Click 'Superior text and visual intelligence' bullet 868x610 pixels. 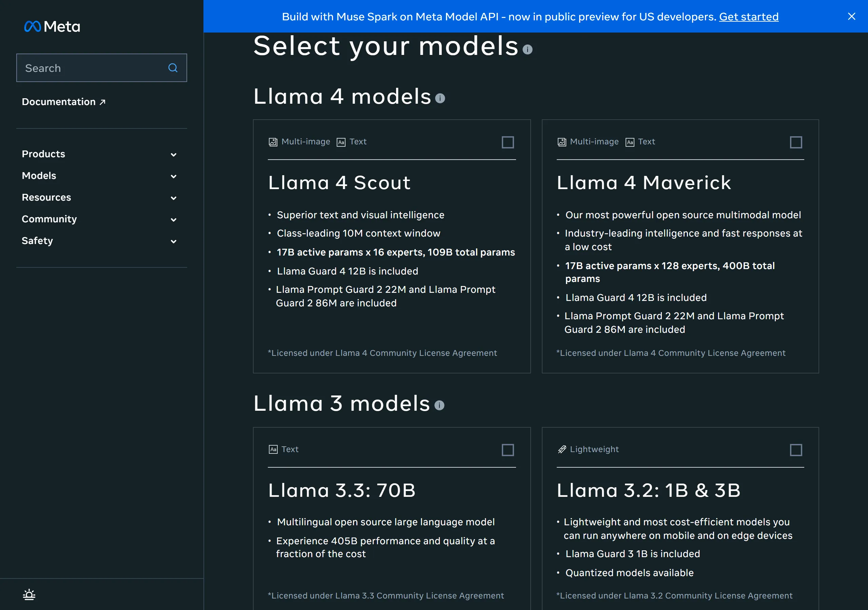click(360, 215)
